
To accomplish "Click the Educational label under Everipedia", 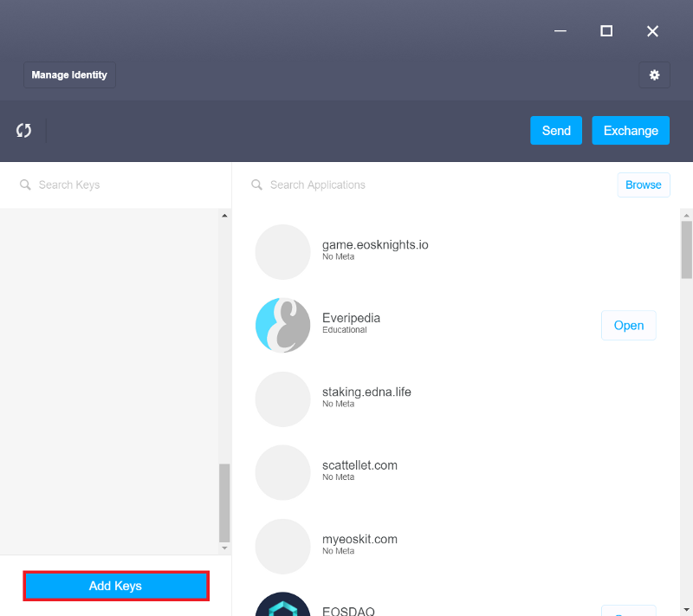I will tap(344, 329).
